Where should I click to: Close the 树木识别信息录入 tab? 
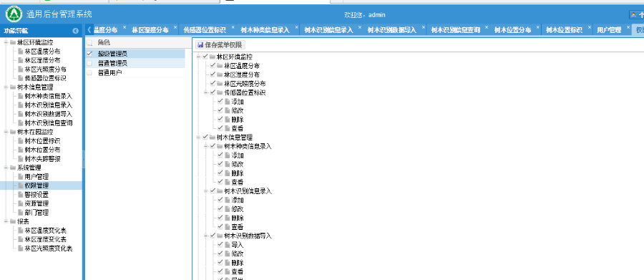pos(360,27)
